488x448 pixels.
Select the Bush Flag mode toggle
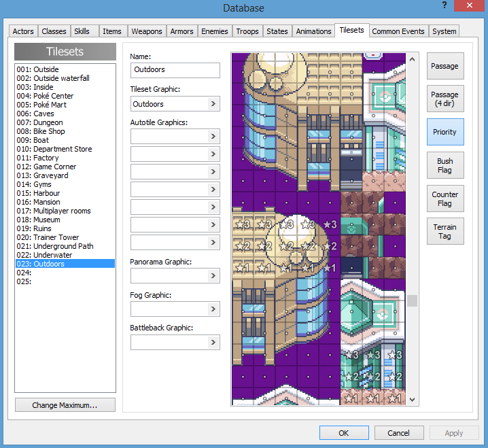coord(445,165)
